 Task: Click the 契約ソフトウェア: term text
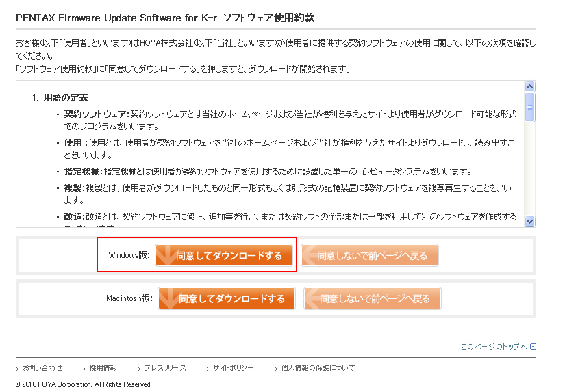[97, 114]
